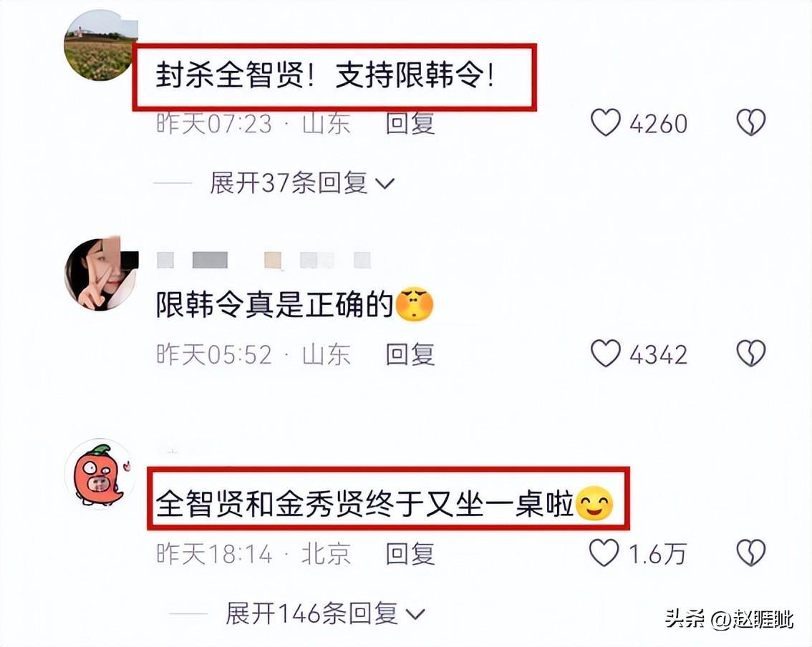
Task: Select comment text 封杀全智贤！支持限韩令！
Action: coord(325,76)
